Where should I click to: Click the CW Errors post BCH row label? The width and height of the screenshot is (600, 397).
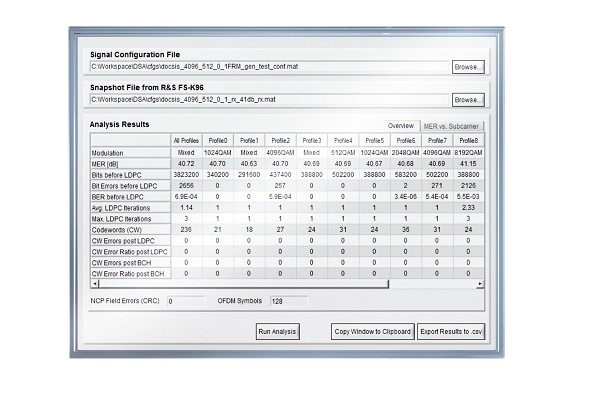click(x=130, y=263)
